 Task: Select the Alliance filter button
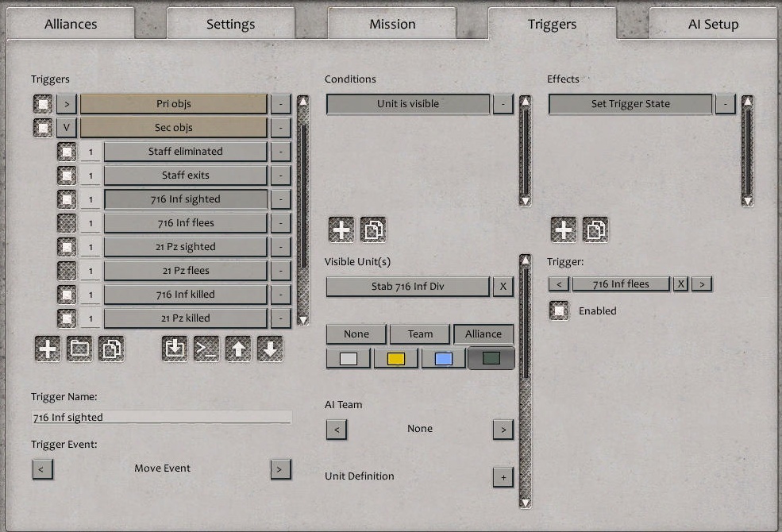(483, 333)
